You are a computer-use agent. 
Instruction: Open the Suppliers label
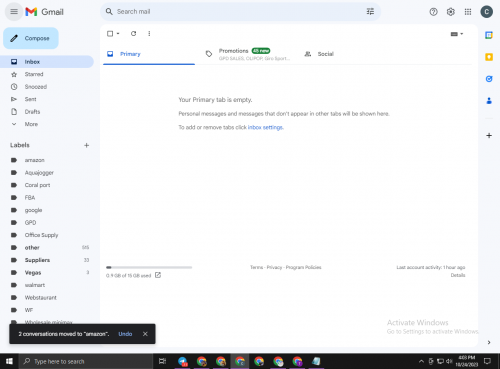(47, 260)
